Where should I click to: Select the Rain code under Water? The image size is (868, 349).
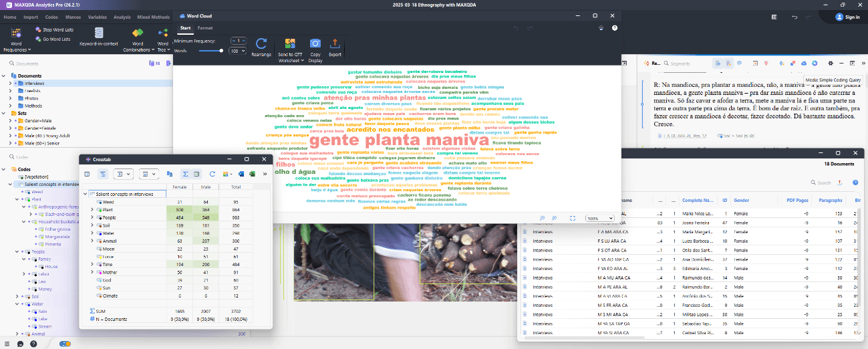pyautogui.click(x=43, y=311)
